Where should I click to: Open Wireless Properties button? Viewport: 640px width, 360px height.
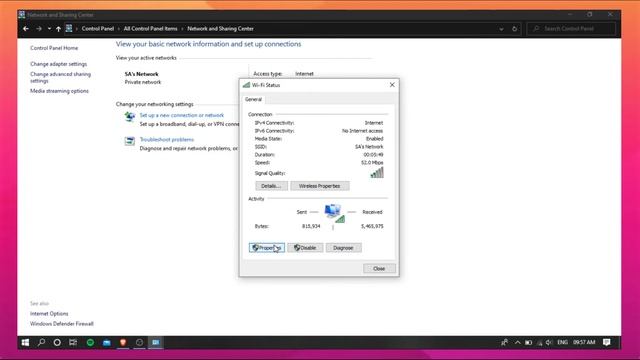[319, 186]
